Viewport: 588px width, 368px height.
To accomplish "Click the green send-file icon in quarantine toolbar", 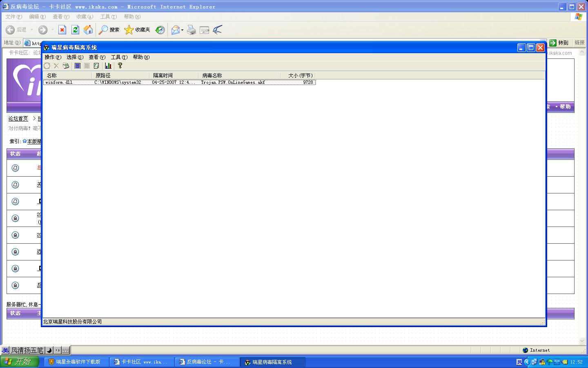I will (66, 66).
